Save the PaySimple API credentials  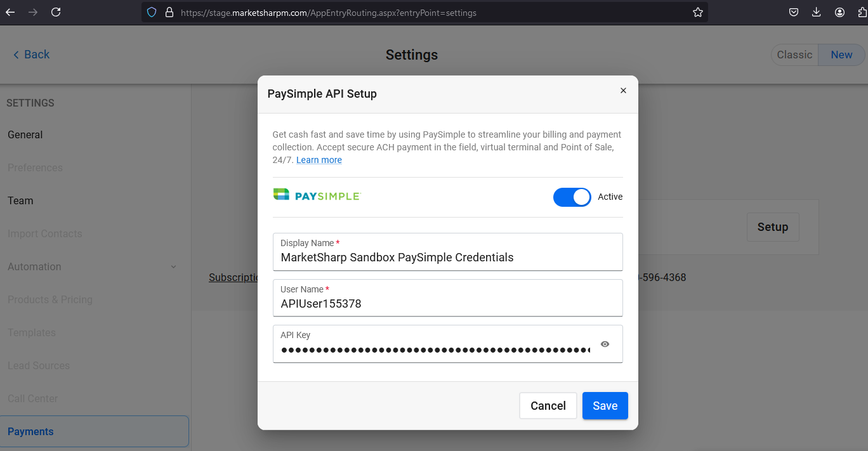coord(605,406)
